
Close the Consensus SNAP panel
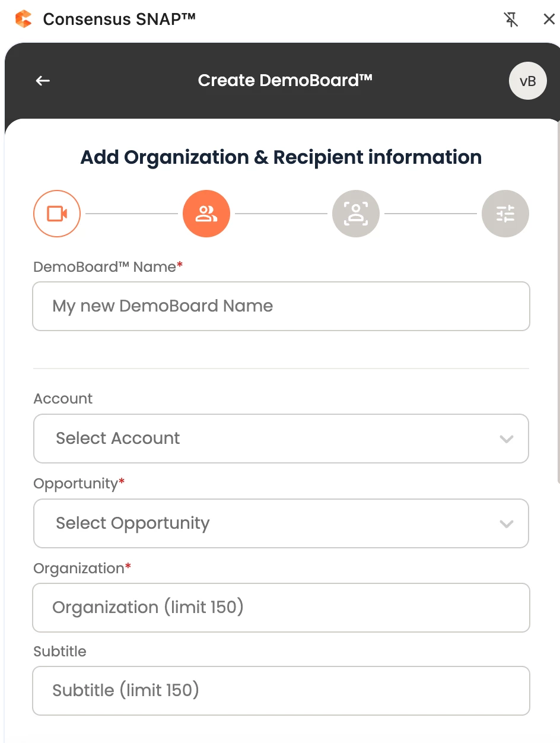click(x=549, y=20)
